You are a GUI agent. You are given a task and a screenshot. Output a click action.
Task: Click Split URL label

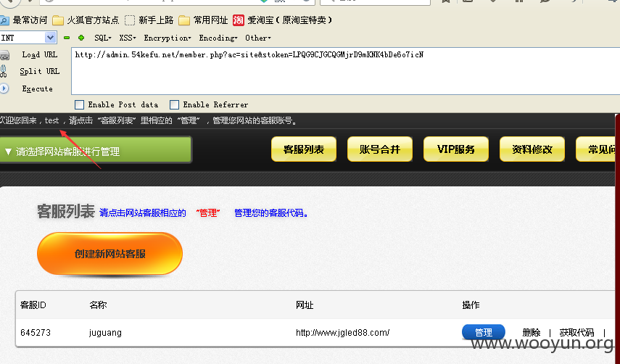click(40, 72)
